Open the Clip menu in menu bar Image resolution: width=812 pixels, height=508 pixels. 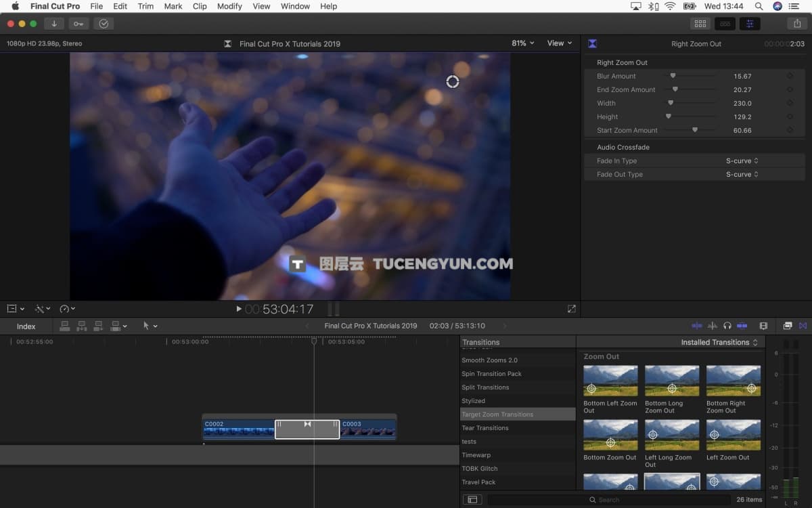click(x=200, y=6)
